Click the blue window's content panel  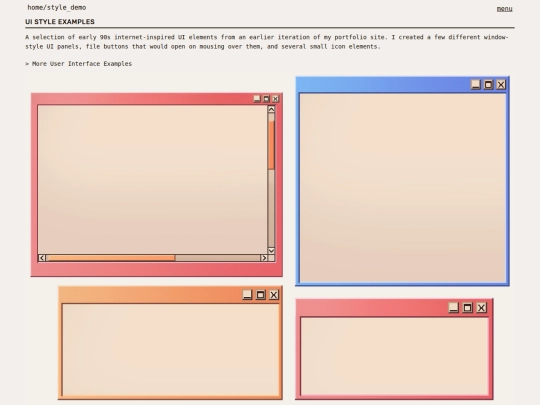pyautogui.click(x=403, y=188)
